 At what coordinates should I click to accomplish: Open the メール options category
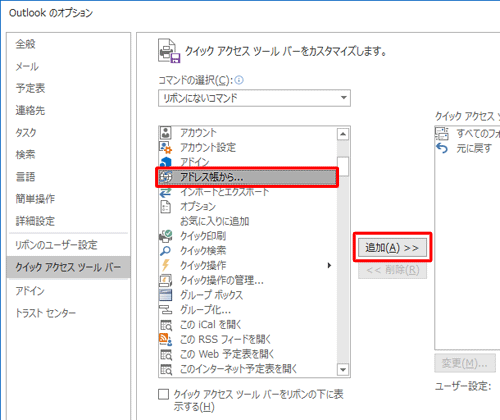(27, 66)
